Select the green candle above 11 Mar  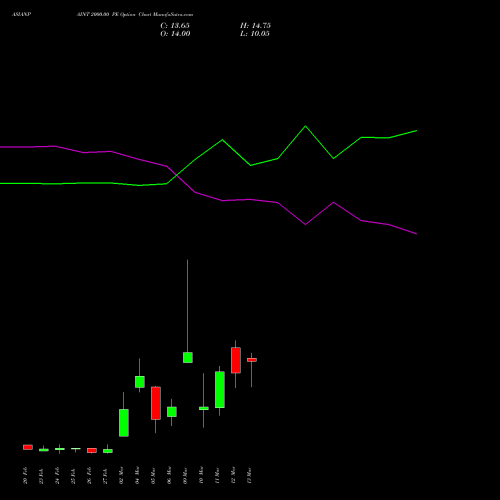coord(220,389)
